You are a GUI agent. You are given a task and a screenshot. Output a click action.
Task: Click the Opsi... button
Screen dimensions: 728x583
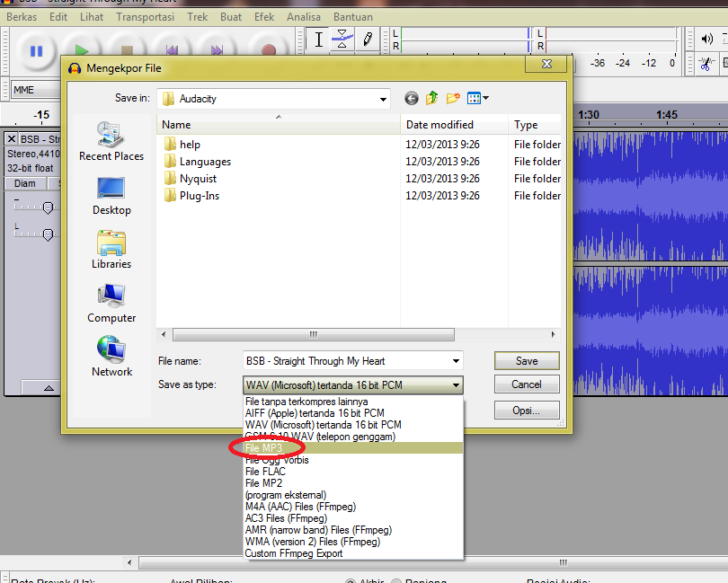(x=527, y=411)
